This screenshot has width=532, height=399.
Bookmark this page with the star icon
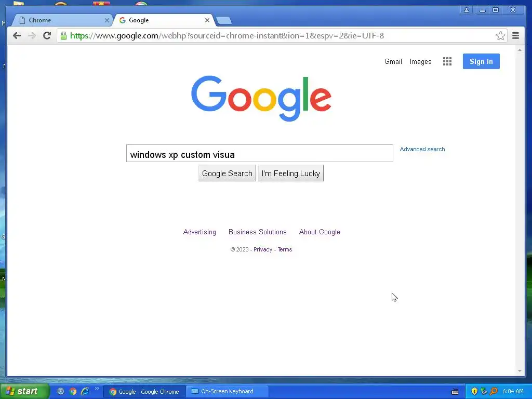pyautogui.click(x=500, y=36)
